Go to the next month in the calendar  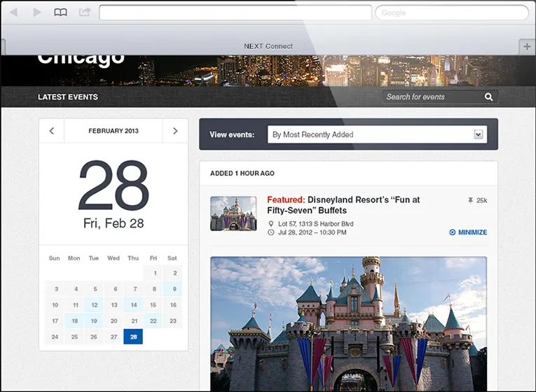click(x=175, y=131)
